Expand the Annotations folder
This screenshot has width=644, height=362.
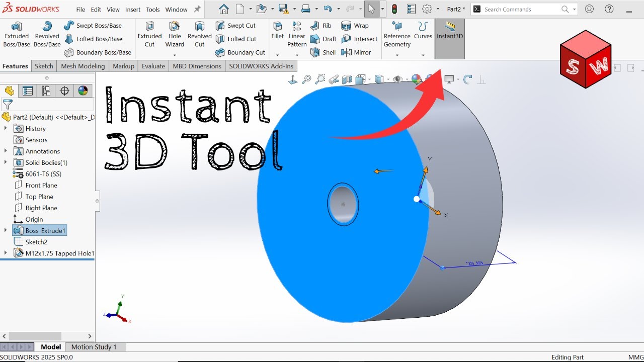(6, 151)
